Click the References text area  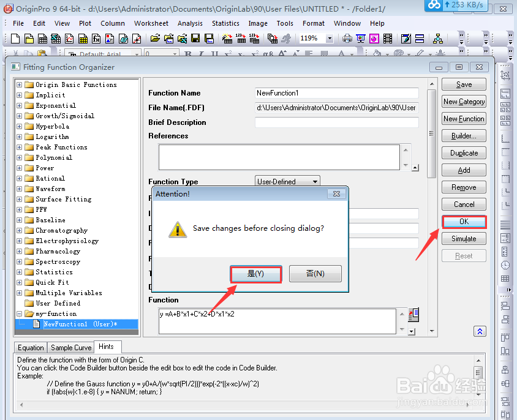(x=279, y=157)
